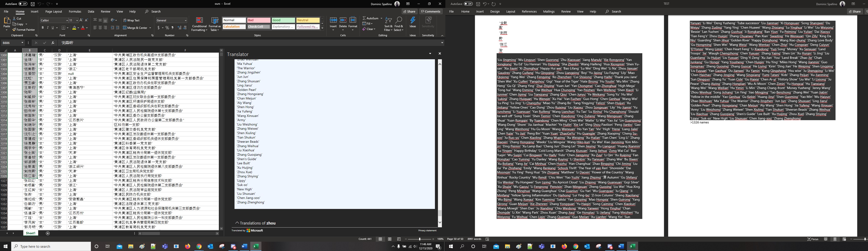Add new sheet with plus icon
Viewport: 868px width, 251px height.
(x=48, y=233)
